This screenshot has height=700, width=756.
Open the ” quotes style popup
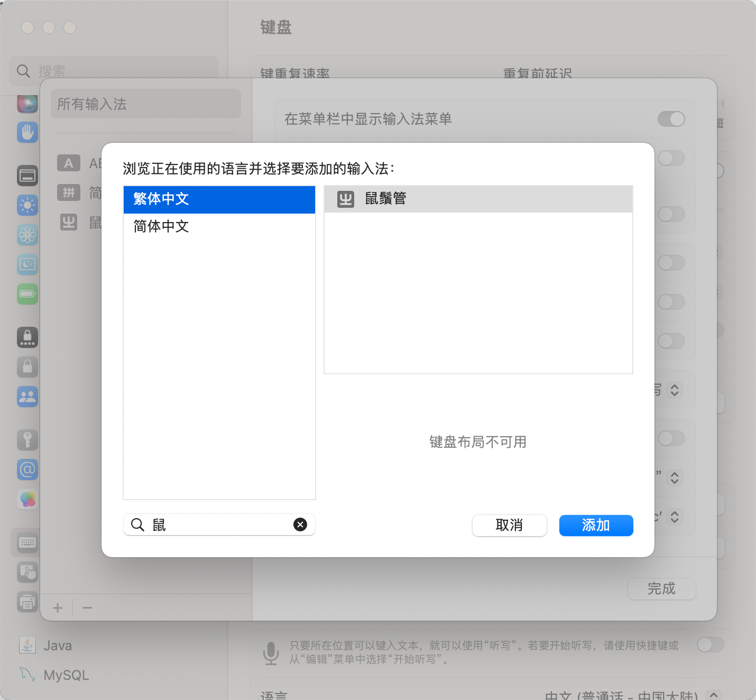point(675,477)
